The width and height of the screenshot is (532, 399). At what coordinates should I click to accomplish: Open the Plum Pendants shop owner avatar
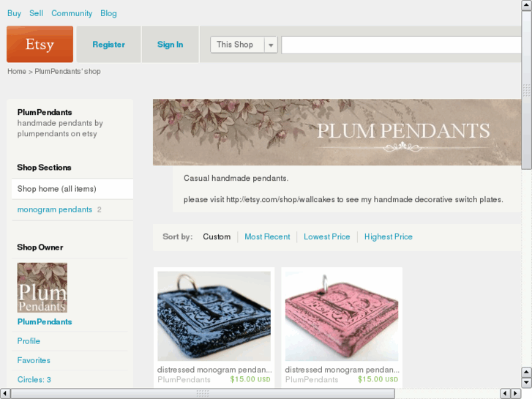(x=42, y=287)
